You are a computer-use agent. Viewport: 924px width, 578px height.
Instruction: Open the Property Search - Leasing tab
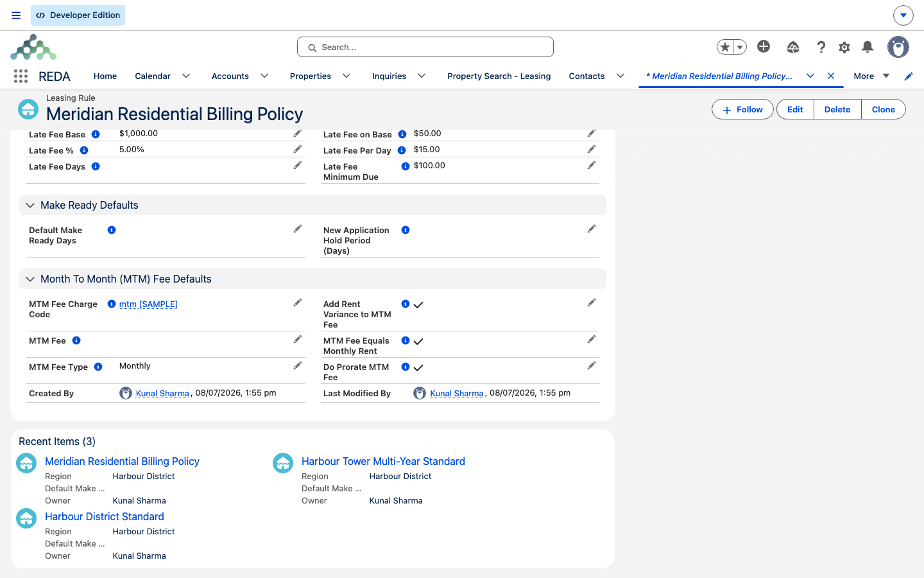click(x=499, y=76)
